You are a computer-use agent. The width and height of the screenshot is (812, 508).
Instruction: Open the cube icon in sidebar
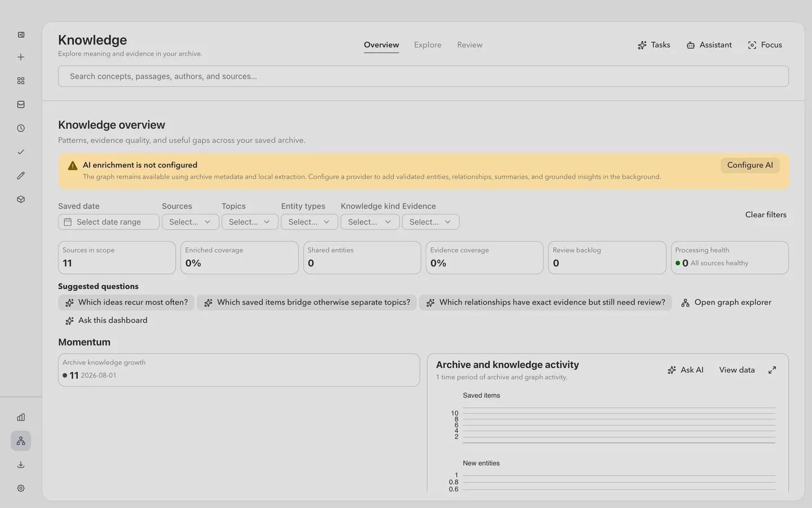click(21, 199)
